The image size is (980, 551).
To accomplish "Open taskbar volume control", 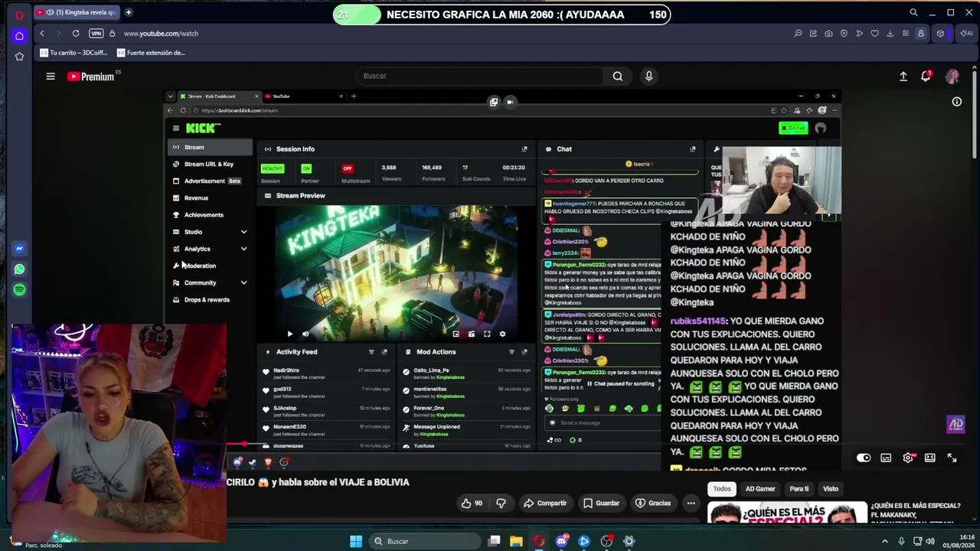I will coord(931,541).
